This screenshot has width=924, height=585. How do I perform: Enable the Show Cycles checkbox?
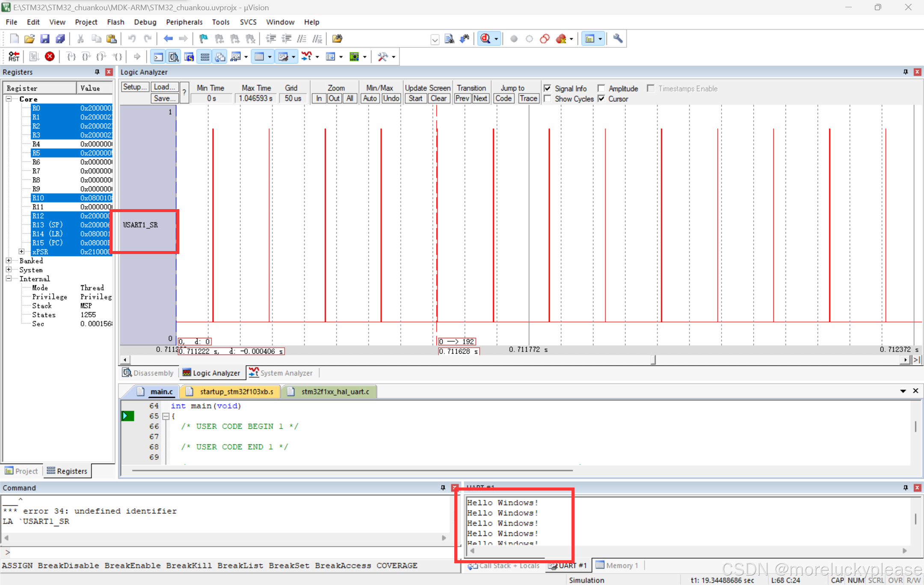click(547, 99)
